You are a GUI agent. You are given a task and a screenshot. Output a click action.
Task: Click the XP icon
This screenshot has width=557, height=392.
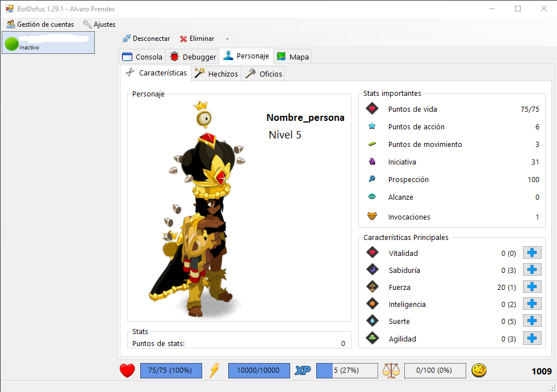click(x=303, y=370)
